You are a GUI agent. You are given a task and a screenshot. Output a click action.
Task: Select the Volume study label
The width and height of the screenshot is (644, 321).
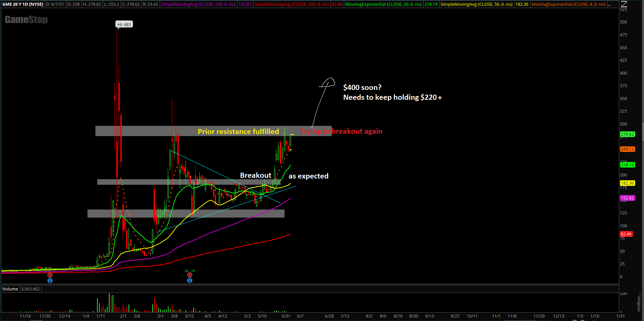(x=10, y=289)
